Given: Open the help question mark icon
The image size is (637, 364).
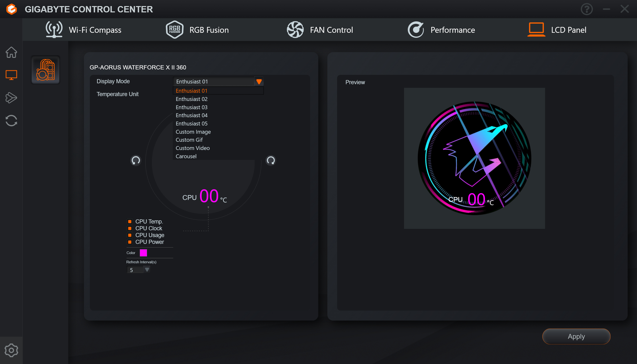Looking at the screenshot, I should pos(587,9).
